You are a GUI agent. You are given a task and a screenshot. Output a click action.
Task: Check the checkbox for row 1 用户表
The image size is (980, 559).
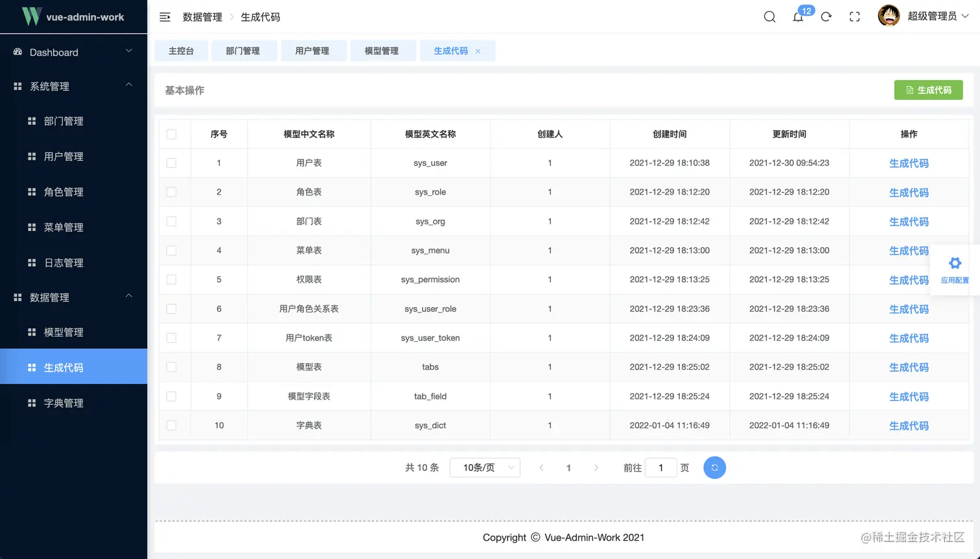[172, 163]
